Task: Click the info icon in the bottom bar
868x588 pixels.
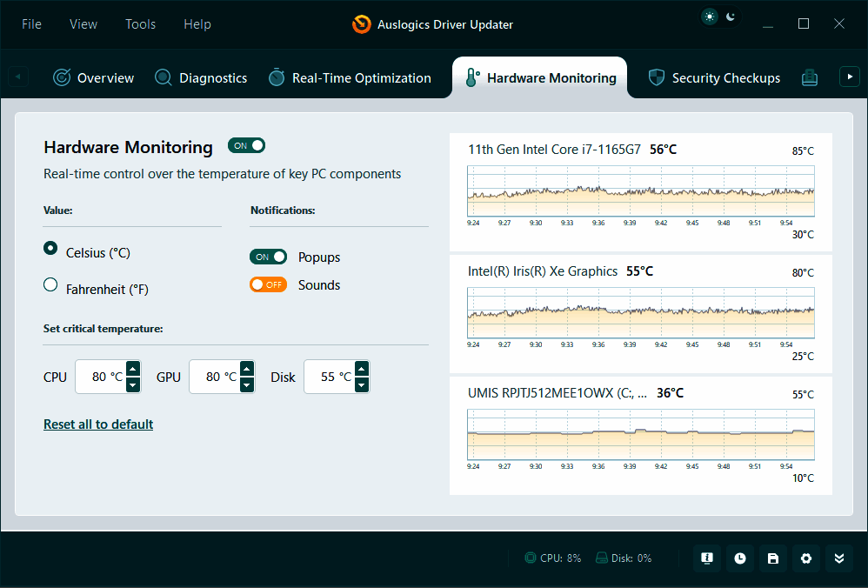Action: click(x=707, y=558)
